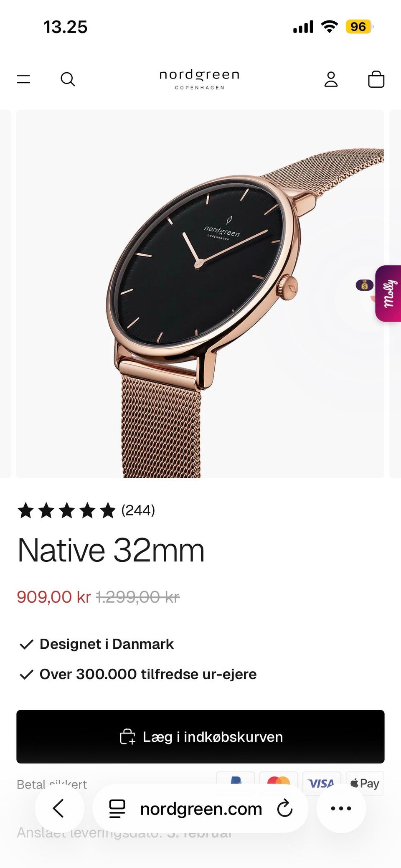
Task: Open the browser three-dots menu
Action: tap(341, 808)
